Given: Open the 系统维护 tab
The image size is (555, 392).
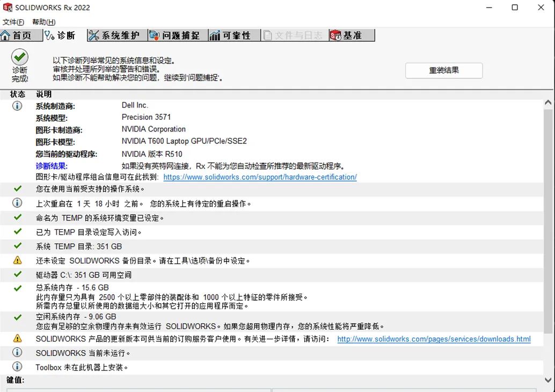Looking at the screenshot, I should click(118, 35).
